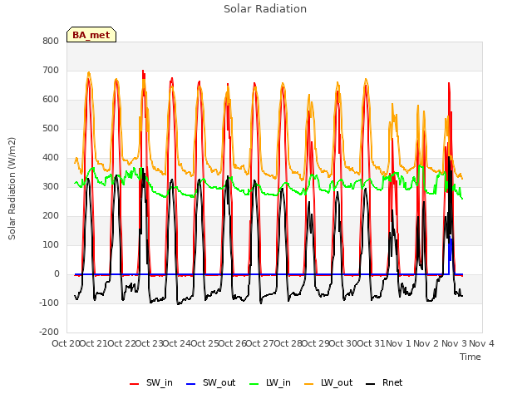Click the Oct 30 x-axis date label
The width and height of the screenshot is (532, 399).
pyautogui.click(x=343, y=343)
